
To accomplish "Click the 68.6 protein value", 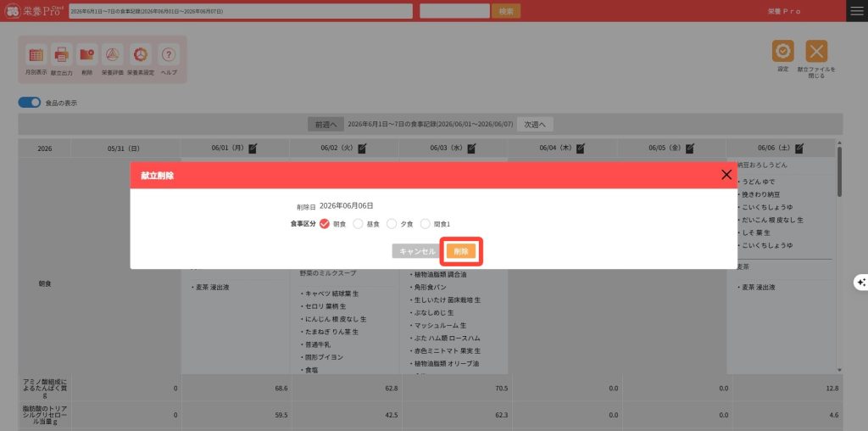I will point(281,389).
